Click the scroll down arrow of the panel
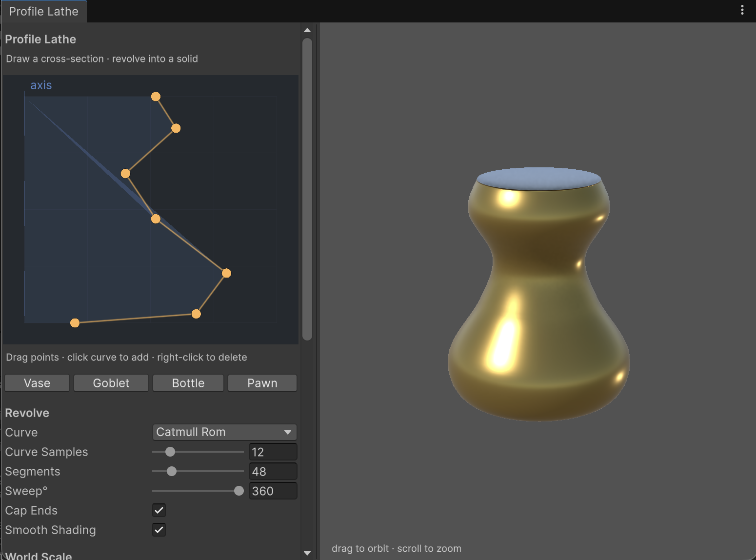756x560 pixels. (x=307, y=553)
